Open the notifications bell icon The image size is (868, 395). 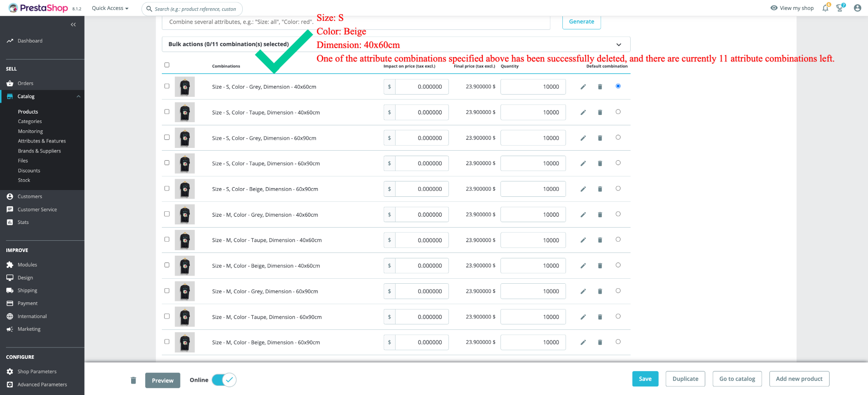pyautogui.click(x=826, y=8)
